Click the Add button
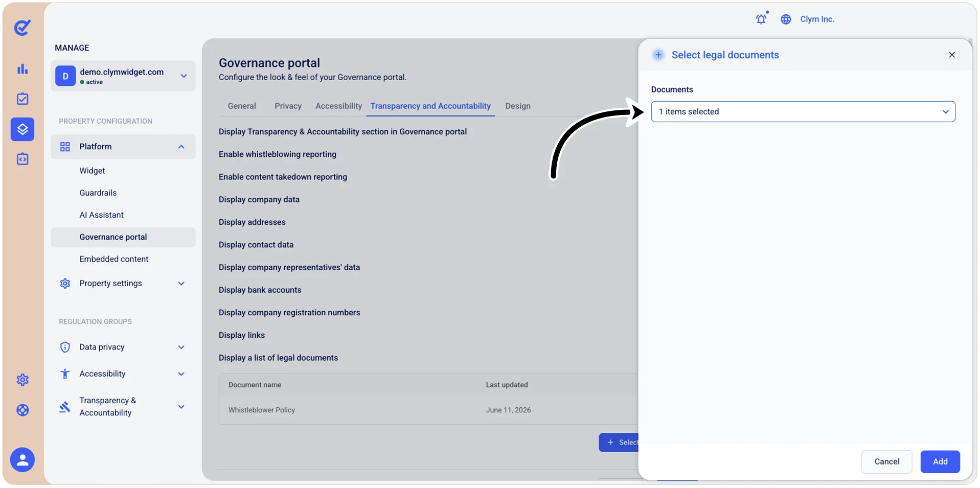The image size is (980, 488). coord(940,461)
